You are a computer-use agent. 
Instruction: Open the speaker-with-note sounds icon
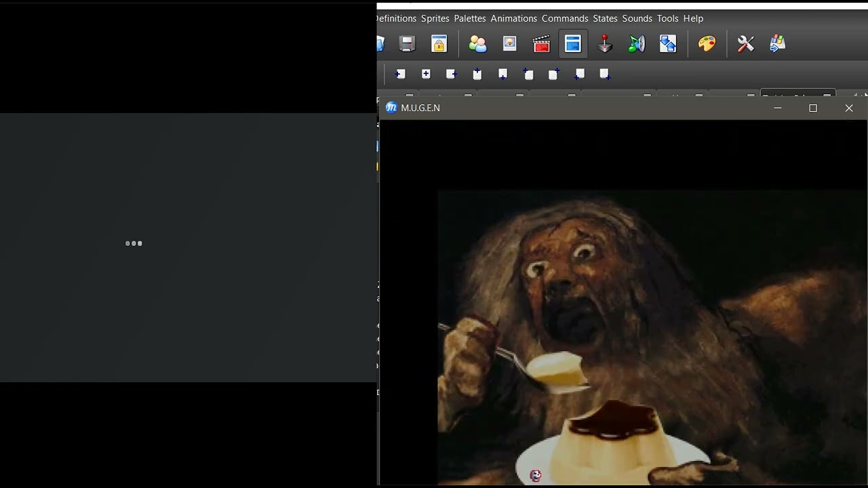[x=637, y=44]
